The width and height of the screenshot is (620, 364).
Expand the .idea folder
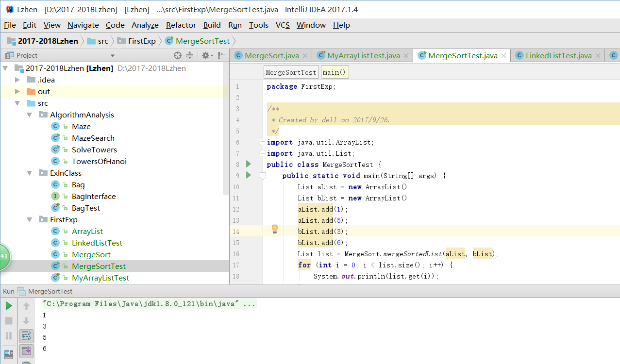pos(17,80)
